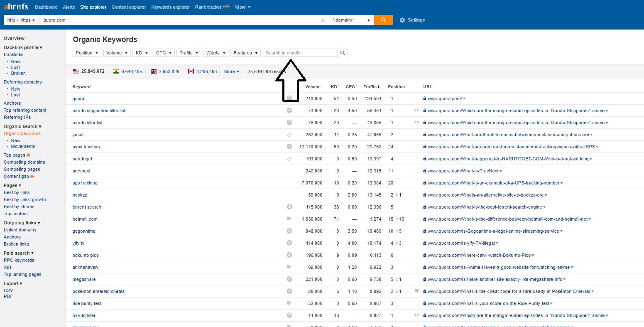644x327 pixels.
Task: Open the Overview sidebar link
Action: tap(14, 38)
